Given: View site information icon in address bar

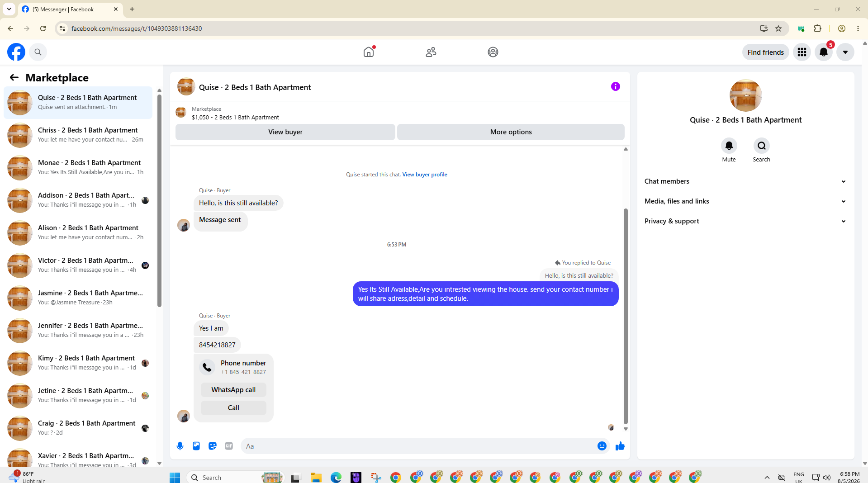Looking at the screenshot, I should [62, 28].
